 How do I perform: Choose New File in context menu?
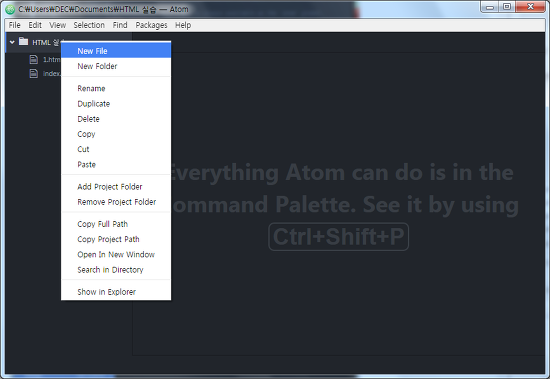[116, 51]
